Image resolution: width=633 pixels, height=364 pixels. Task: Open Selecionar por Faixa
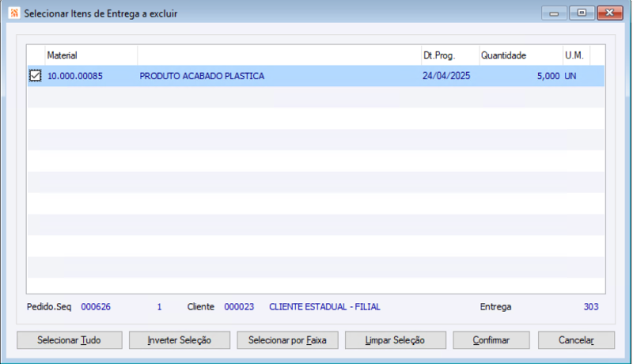(x=287, y=340)
